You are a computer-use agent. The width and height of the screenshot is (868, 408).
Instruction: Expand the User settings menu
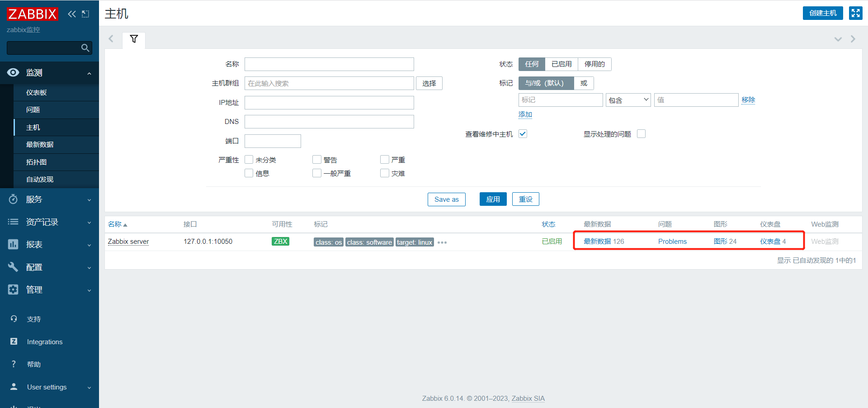89,388
